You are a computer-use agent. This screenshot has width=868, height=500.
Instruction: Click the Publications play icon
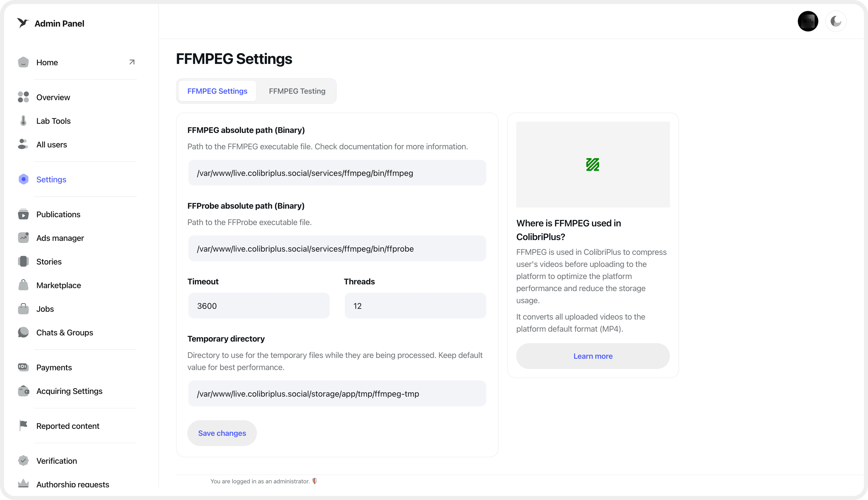pos(23,214)
